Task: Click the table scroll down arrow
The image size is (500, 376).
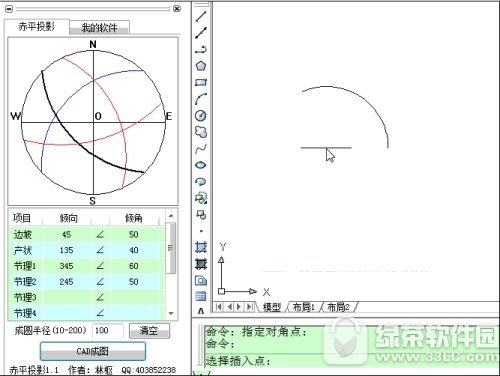Action: pyautogui.click(x=171, y=313)
